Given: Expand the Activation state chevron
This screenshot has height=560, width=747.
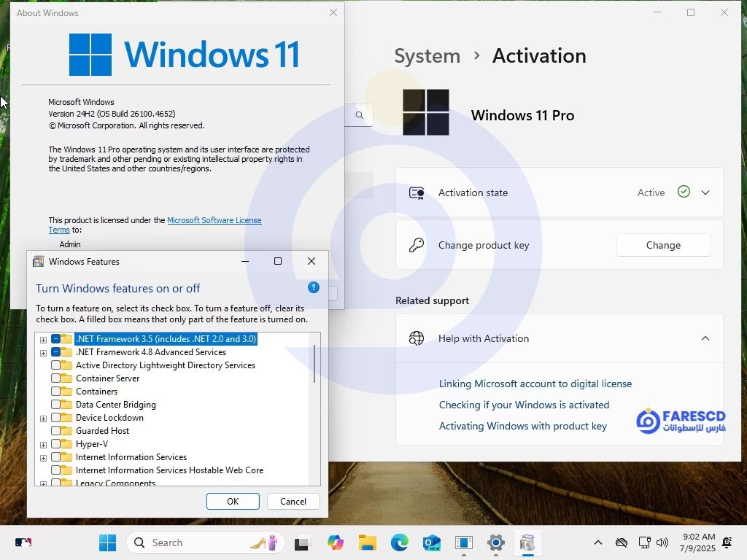Looking at the screenshot, I should coord(705,192).
